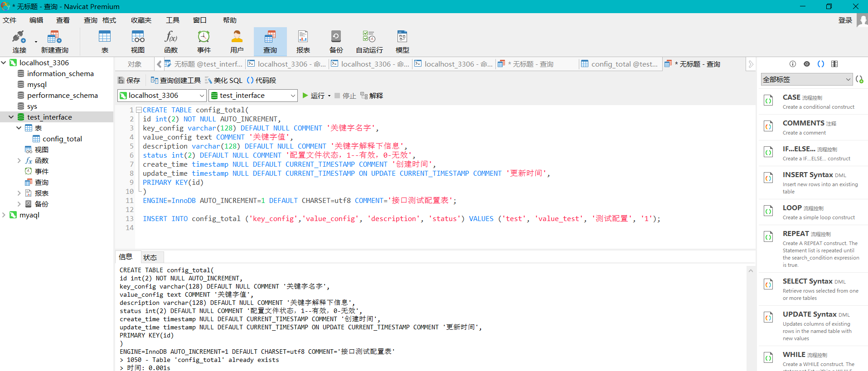
Task: Toggle the eye preview icon in the right pane
Action: [807, 64]
